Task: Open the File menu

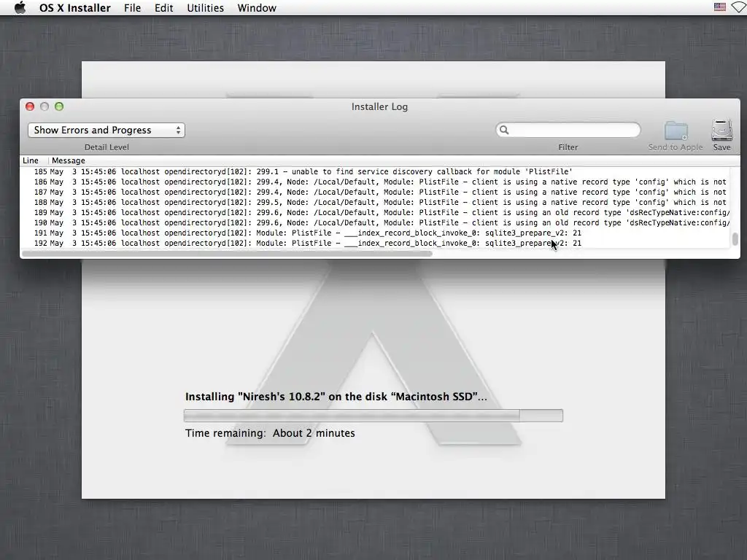Action: (x=133, y=8)
